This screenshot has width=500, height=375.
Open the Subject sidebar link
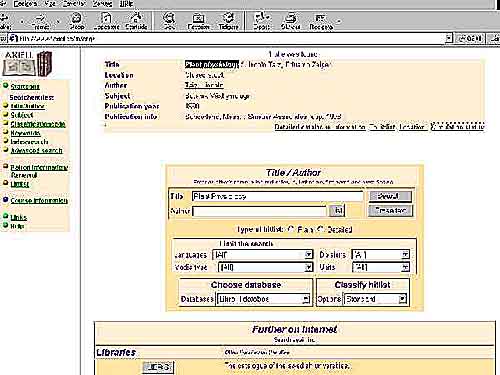(x=22, y=115)
